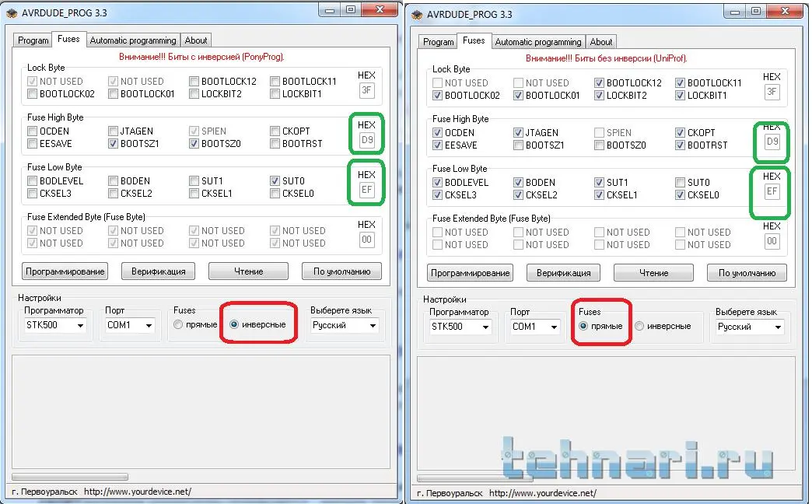812x504 pixels.
Task: Click Fuse Low Byte HEX field EF, right window
Action: click(772, 191)
